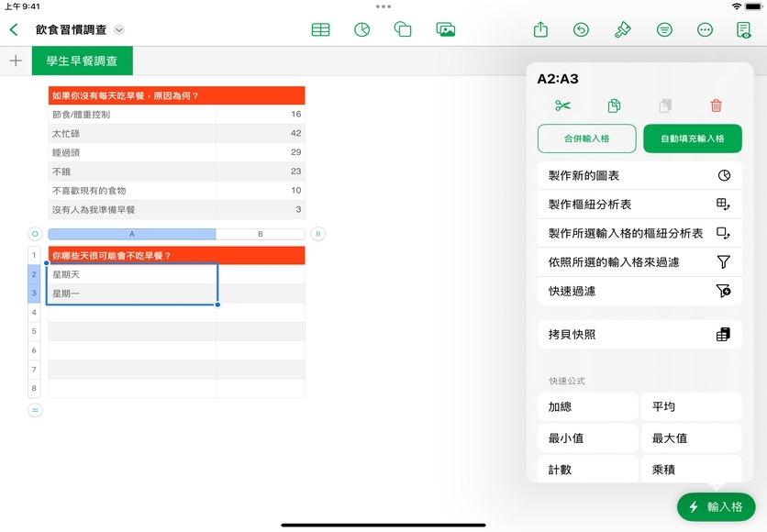Choose 製作新的圖表 from the menu

coord(639,175)
